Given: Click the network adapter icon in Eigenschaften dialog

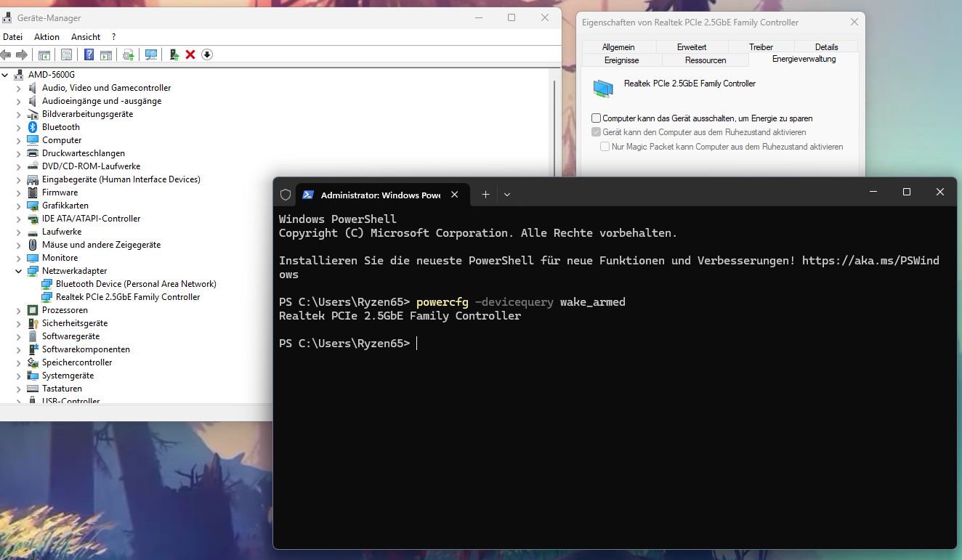Looking at the screenshot, I should tap(603, 89).
